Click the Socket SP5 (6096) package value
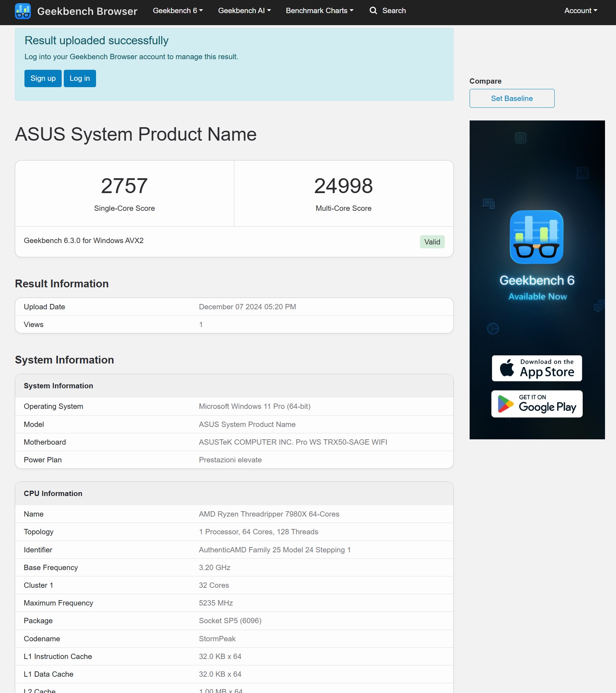Image resolution: width=616 pixels, height=693 pixels. 230,621
